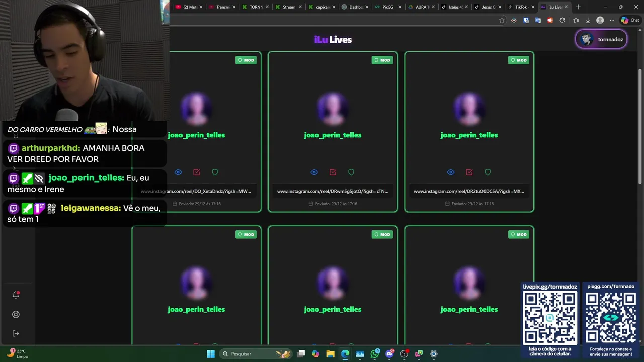This screenshot has width=644, height=362.
Task: Open Task View on the taskbar
Action: 301,354
